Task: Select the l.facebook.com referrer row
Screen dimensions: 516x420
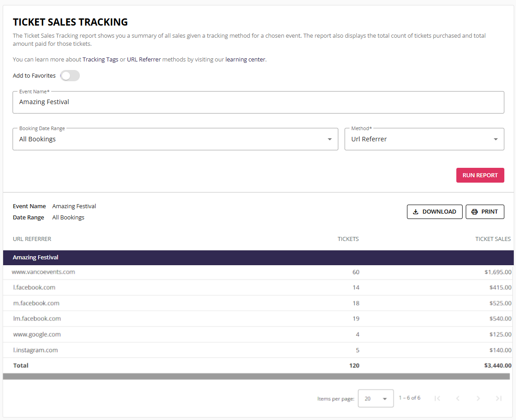Action: [x=258, y=288]
